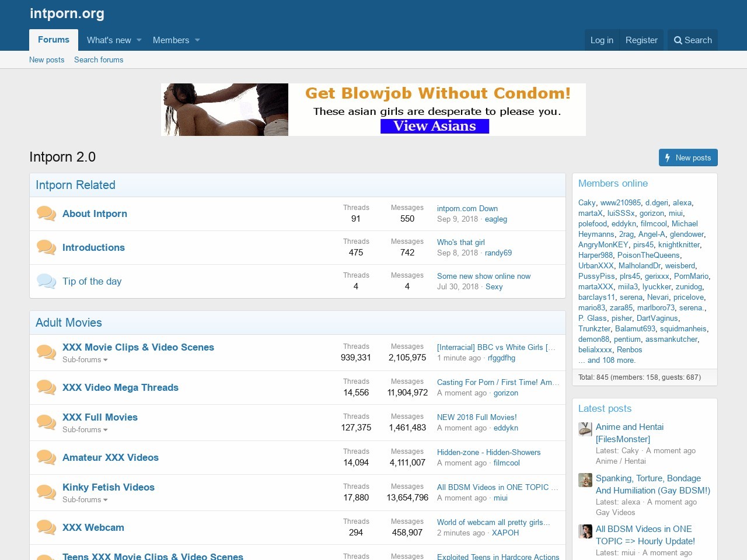Screen dimensions: 747x560
Task: Click the speech bubble icon beside Amateur XXX Videos
Action: point(46,457)
